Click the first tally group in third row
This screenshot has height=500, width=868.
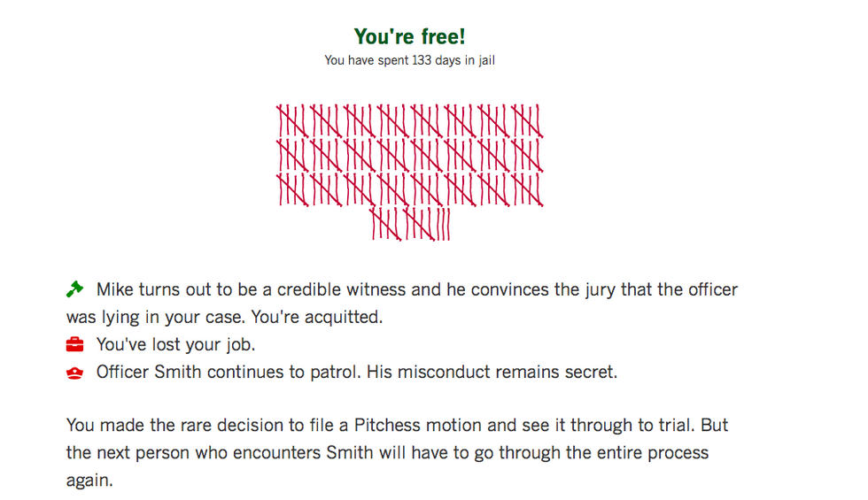tap(292, 189)
